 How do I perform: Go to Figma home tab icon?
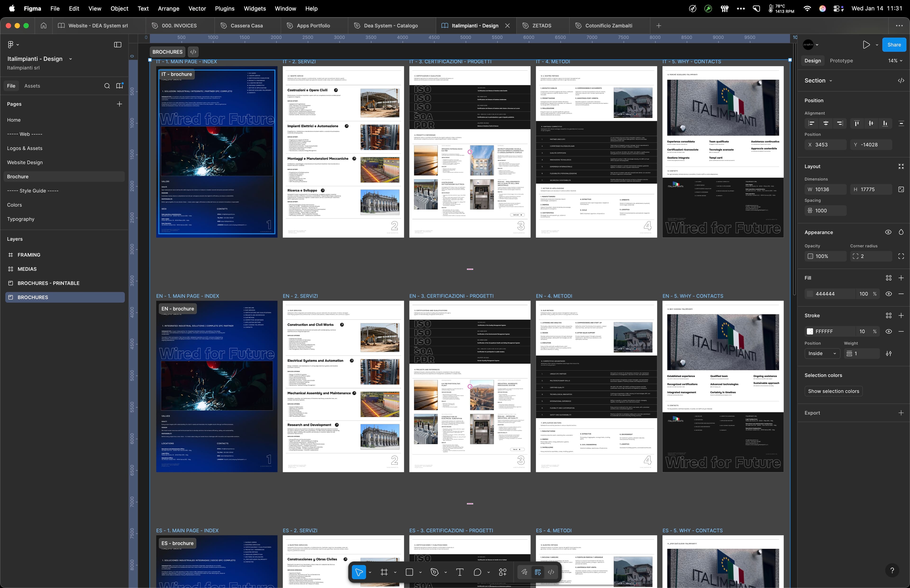(x=44, y=26)
